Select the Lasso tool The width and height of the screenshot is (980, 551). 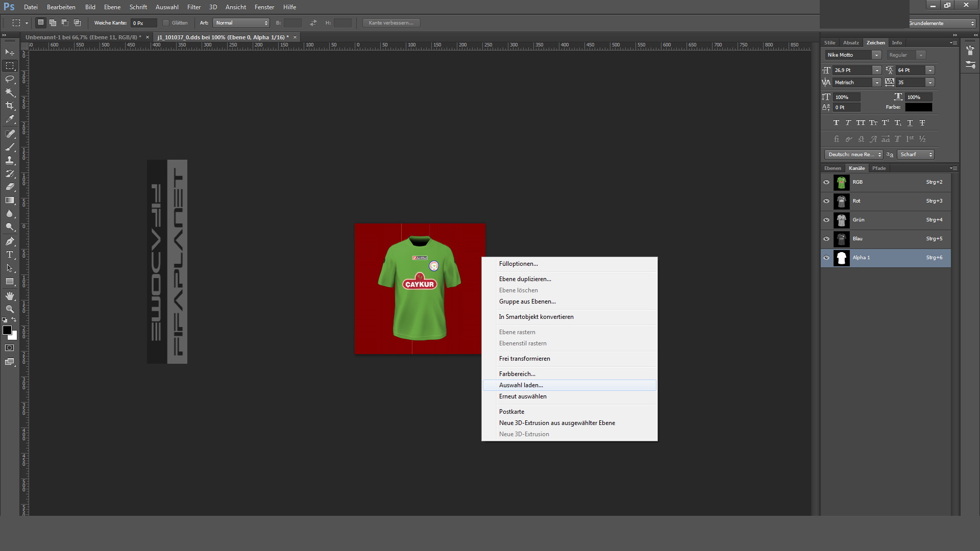[10, 79]
